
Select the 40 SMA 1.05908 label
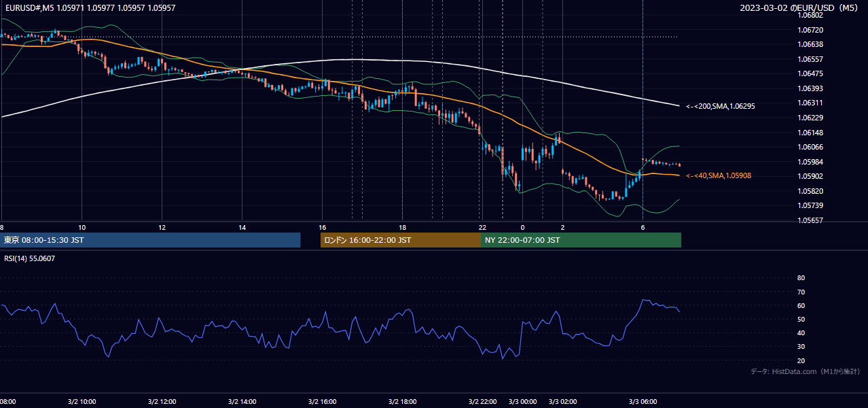click(719, 175)
